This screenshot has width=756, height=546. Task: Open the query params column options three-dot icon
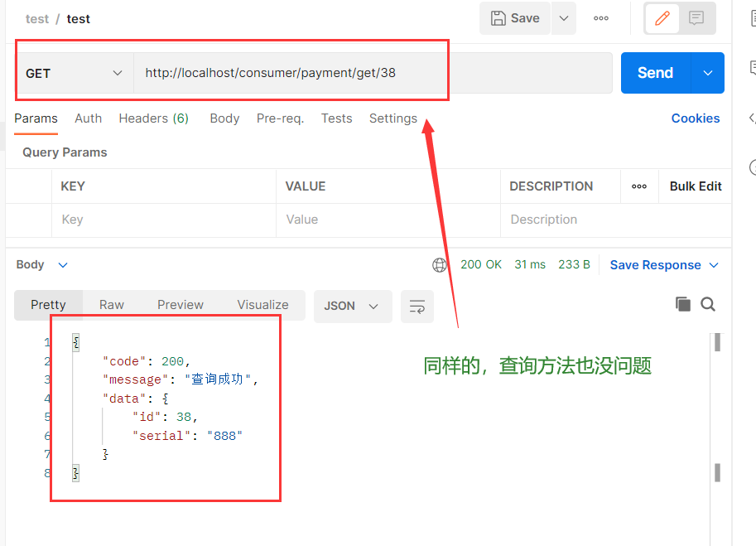coord(639,186)
